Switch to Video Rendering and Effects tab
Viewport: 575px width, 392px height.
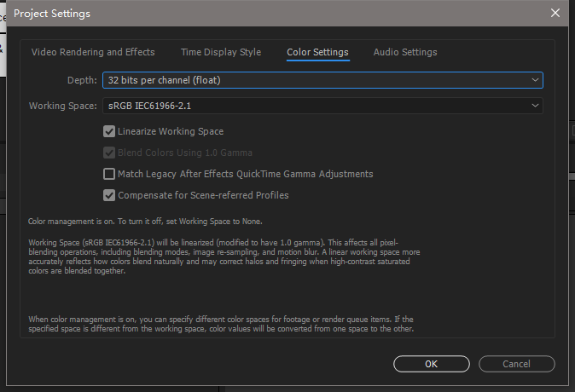tap(93, 52)
